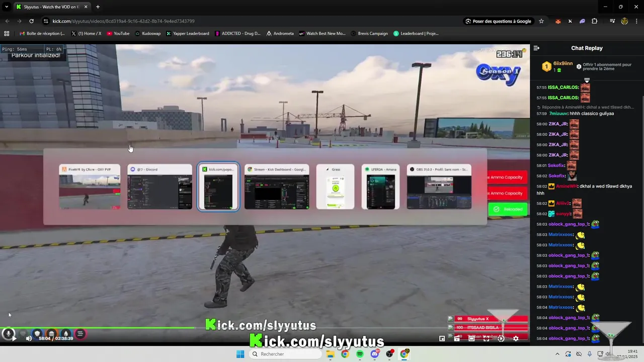
Task: Open the Home / X bookmark
Action: pyautogui.click(x=86, y=34)
